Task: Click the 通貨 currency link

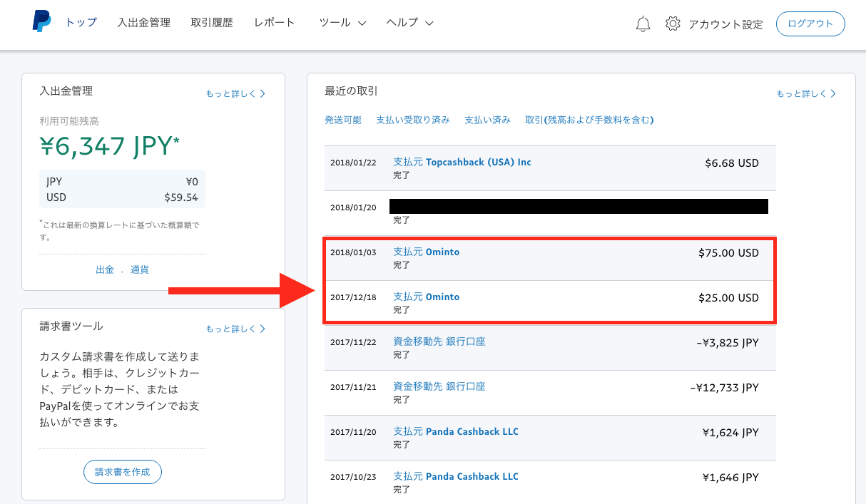Action: [x=140, y=270]
